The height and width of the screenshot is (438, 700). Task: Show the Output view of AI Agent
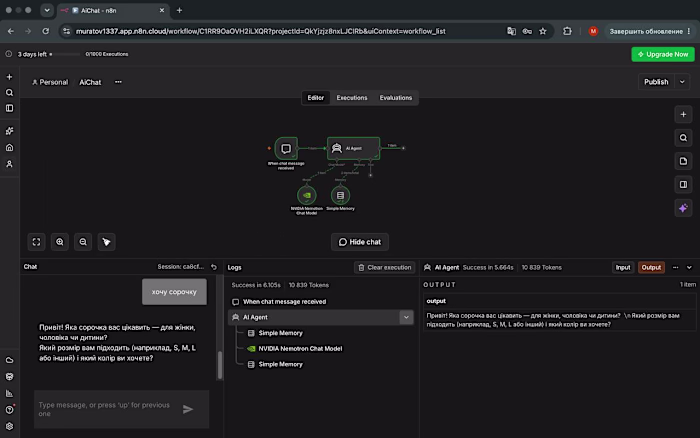tap(651, 267)
